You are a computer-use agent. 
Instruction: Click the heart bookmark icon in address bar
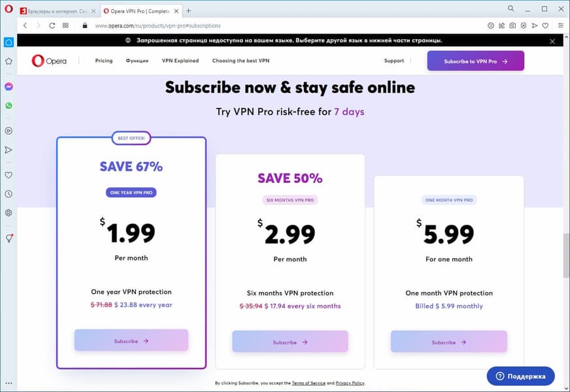545,25
